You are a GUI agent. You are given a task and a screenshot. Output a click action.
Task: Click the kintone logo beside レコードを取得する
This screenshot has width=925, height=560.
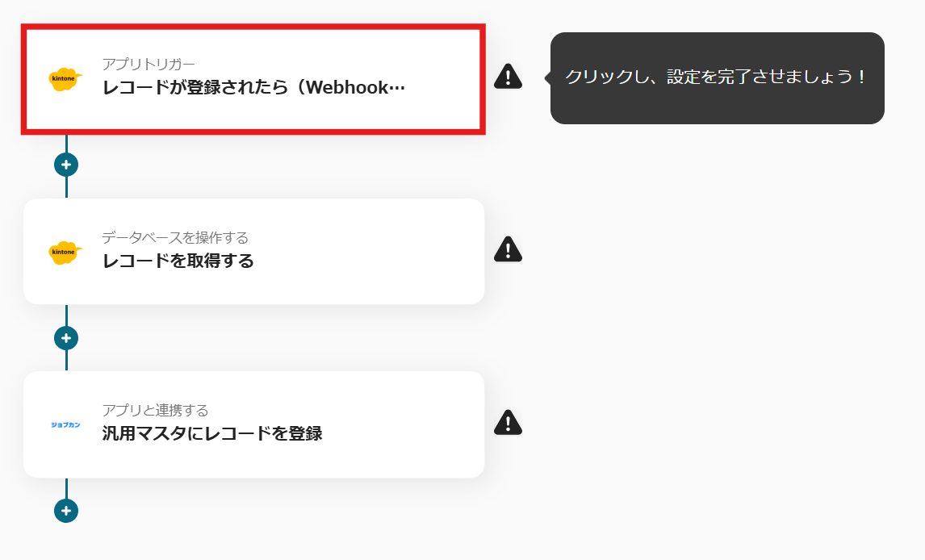tap(65, 253)
